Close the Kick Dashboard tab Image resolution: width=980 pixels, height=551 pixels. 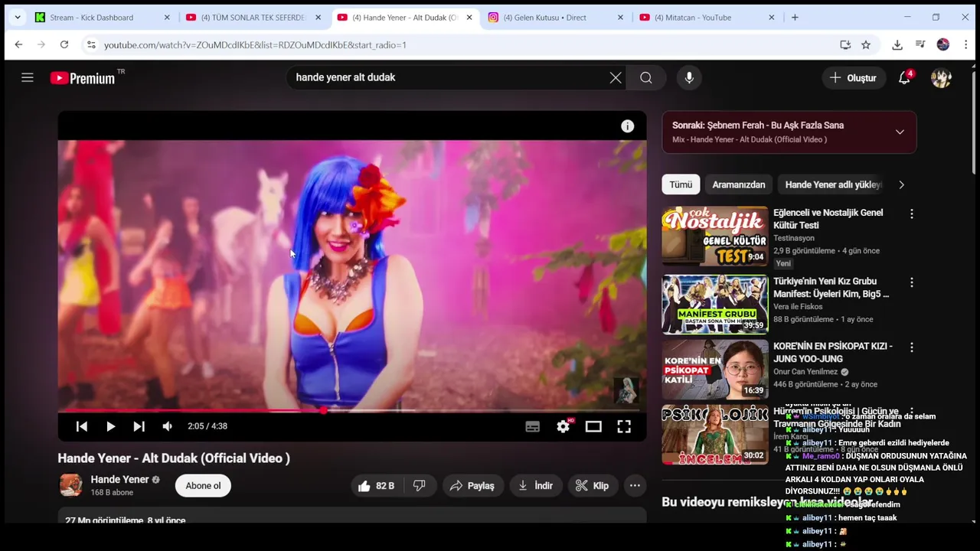click(167, 18)
